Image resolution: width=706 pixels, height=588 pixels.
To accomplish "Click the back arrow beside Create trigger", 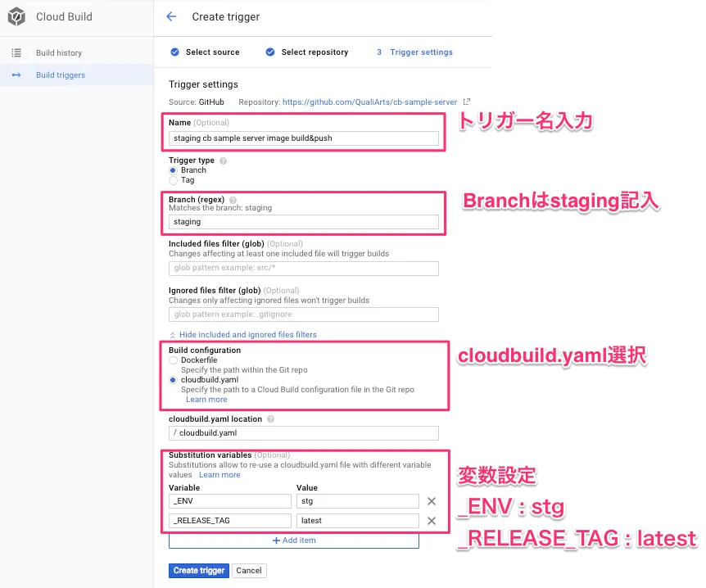I will (x=171, y=16).
